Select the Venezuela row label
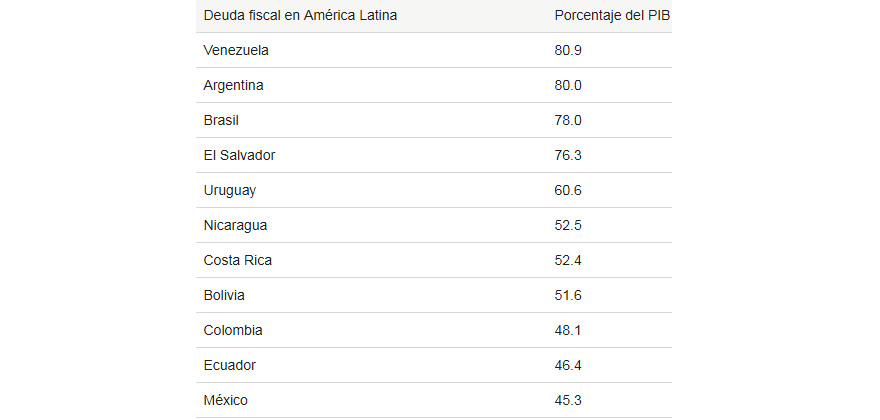This screenshot has height=420, width=880. click(236, 50)
